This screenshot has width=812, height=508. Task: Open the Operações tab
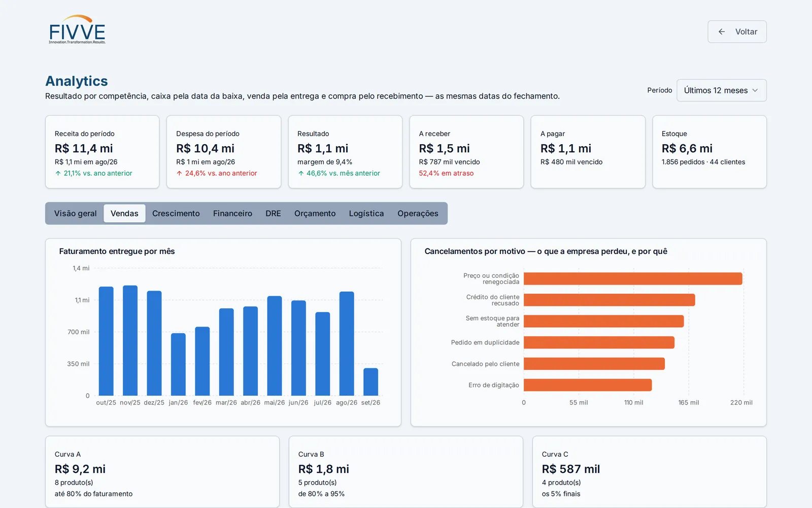[x=418, y=213]
